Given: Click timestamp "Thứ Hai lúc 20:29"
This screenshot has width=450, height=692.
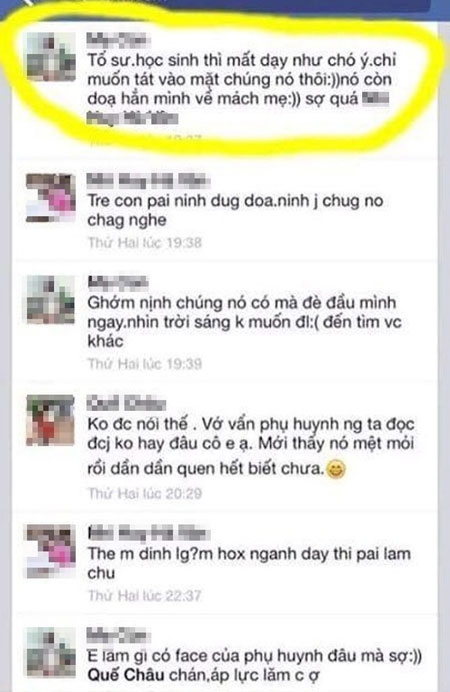Looking at the screenshot, I should point(145,493).
